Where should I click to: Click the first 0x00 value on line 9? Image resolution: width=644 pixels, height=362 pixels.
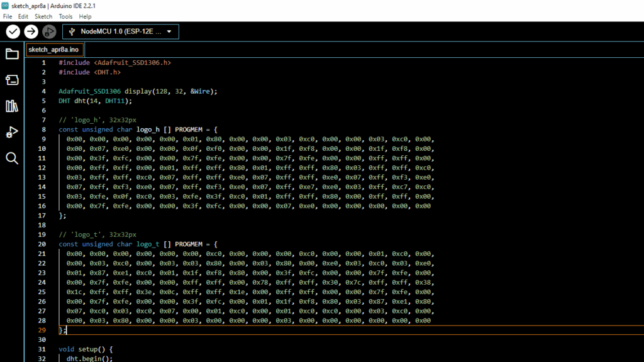tap(74, 139)
